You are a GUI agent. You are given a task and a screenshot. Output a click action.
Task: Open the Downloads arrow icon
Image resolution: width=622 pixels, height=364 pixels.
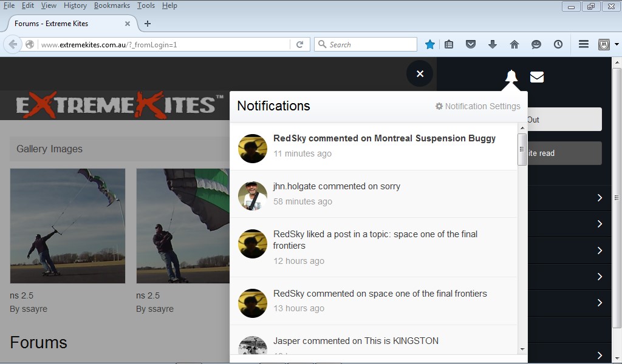(493, 44)
